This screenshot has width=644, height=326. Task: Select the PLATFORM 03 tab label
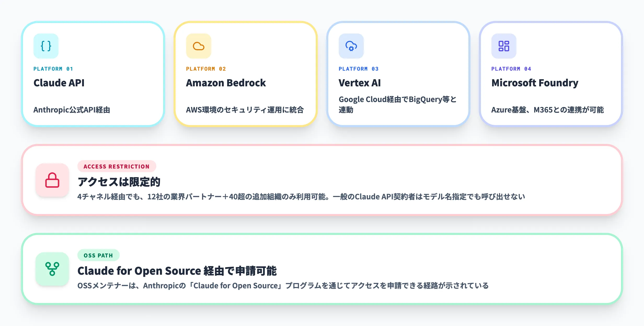(358, 69)
